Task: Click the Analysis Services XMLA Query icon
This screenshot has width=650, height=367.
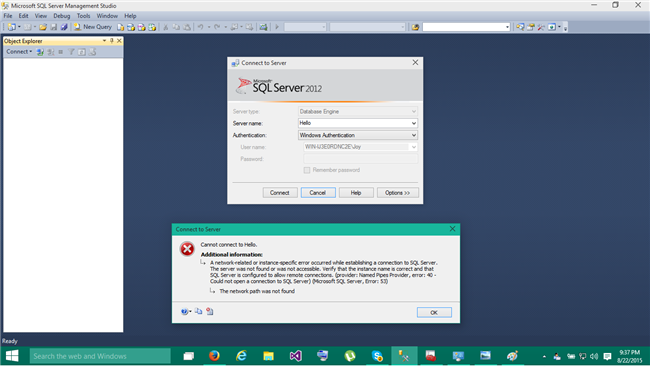Action: 152,27
